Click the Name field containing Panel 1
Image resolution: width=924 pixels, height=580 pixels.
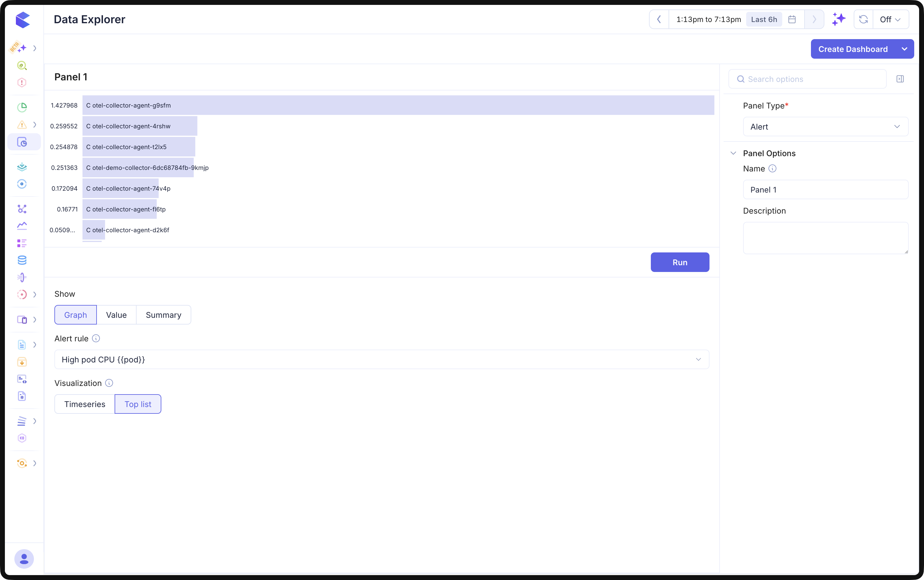[x=825, y=189]
